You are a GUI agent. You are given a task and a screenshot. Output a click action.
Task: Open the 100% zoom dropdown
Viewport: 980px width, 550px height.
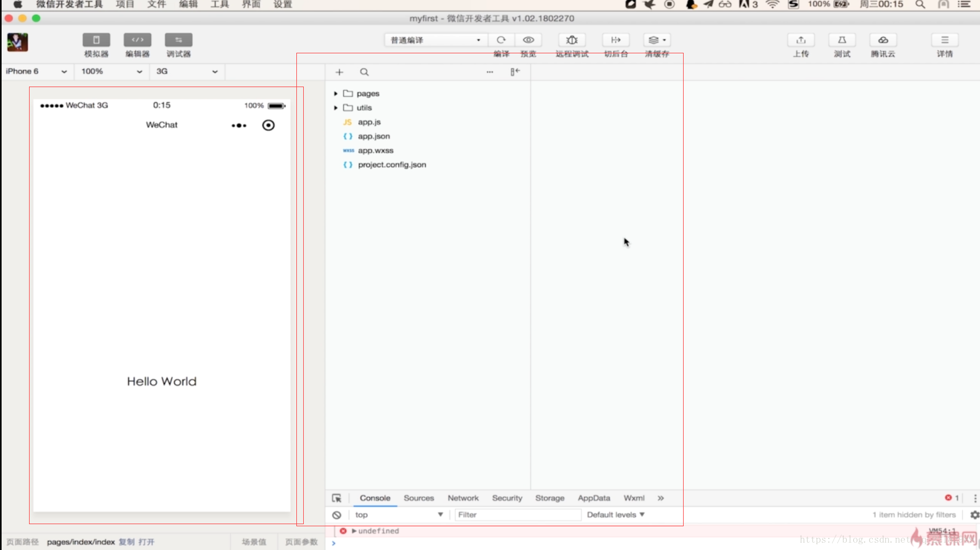(111, 71)
